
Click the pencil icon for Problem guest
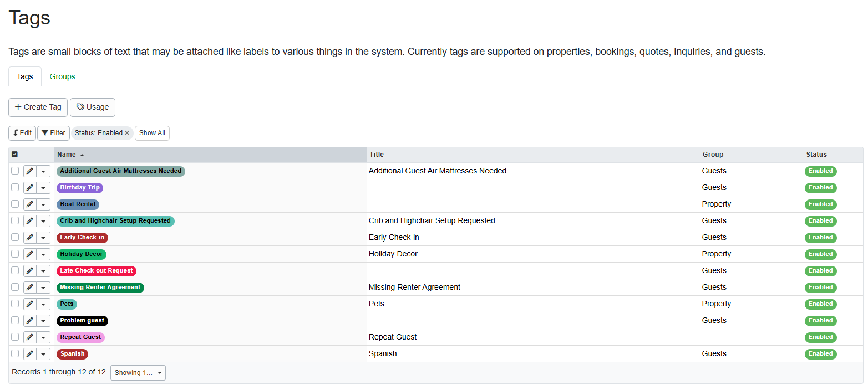pyautogui.click(x=30, y=321)
